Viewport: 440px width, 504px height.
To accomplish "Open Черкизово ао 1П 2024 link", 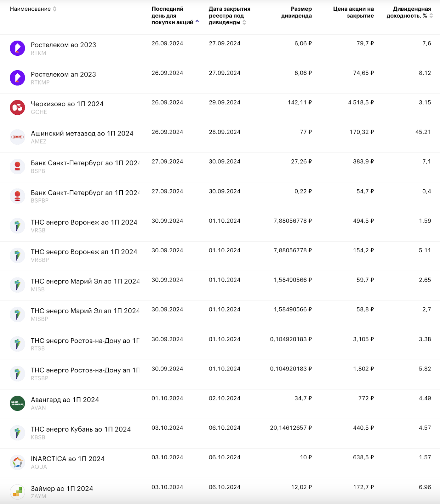I will tap(67, 104).
